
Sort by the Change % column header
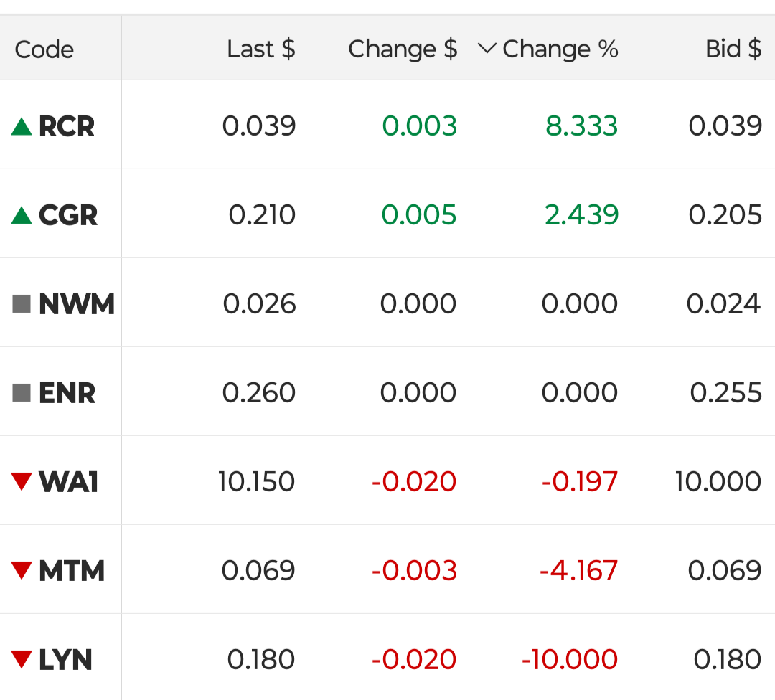point(560,49)
